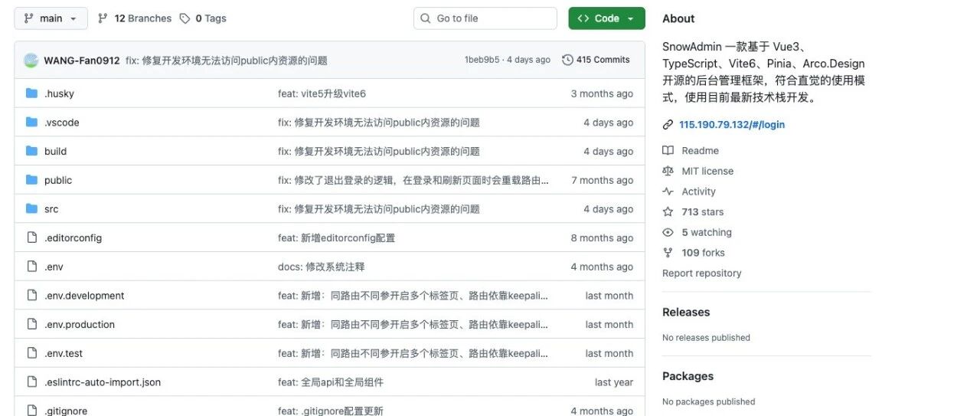980x416 pixels.
Task: Click commit message 'feat: 全局api和全局组件'
Action: (331, 382)
